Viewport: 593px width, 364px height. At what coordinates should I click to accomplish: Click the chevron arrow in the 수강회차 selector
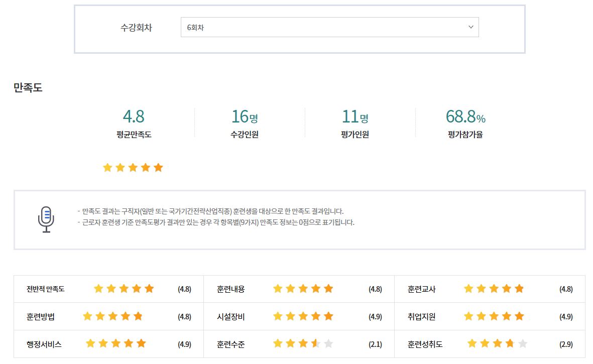pyautogui.click(x=470, y=27)
